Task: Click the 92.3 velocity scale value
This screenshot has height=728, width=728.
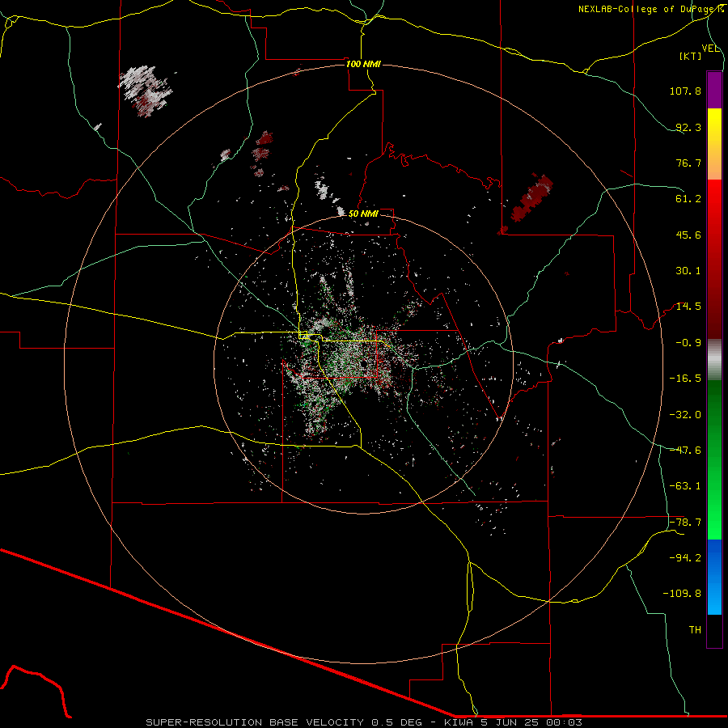Action: click(688, 127)
